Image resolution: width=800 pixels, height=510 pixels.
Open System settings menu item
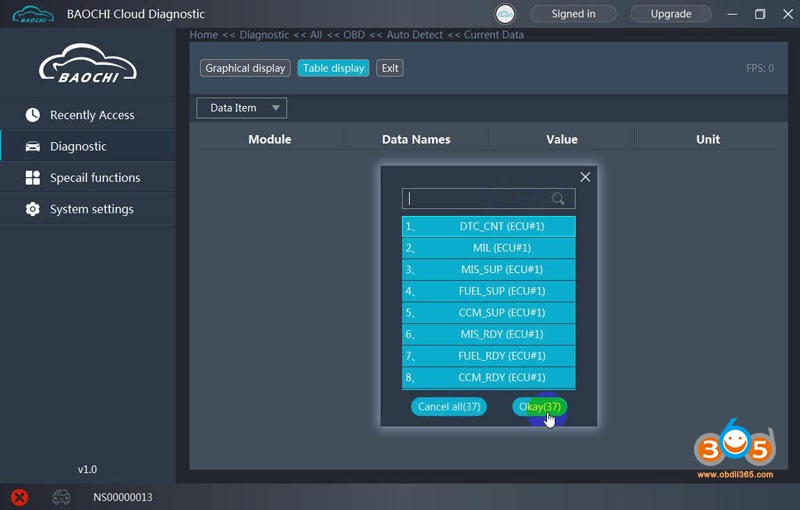coord(88,209)
